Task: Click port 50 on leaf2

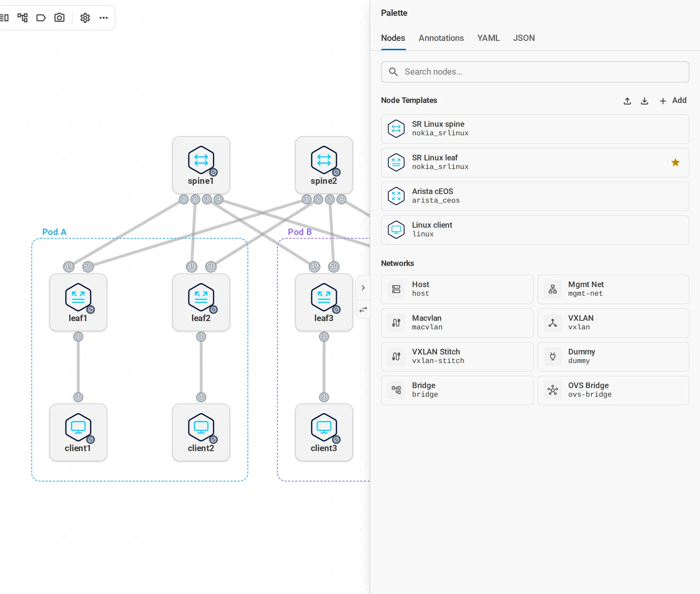Action: (211, 266)
